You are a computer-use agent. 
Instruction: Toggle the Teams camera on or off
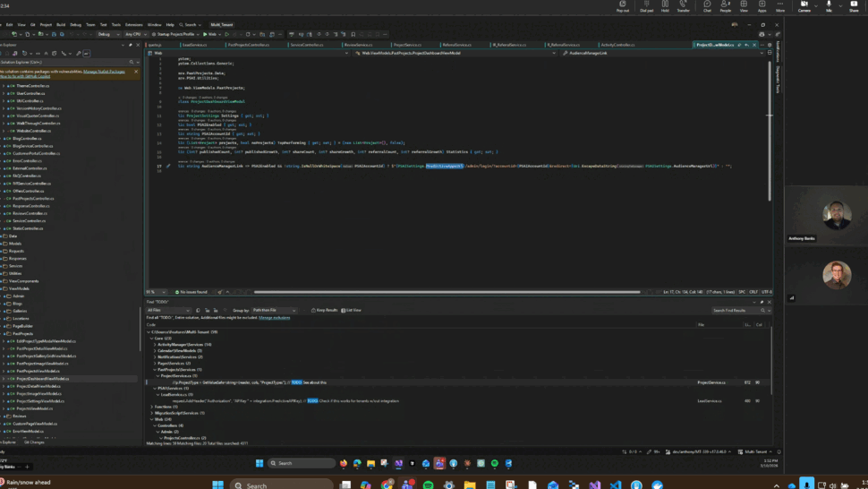pos(804,5)
